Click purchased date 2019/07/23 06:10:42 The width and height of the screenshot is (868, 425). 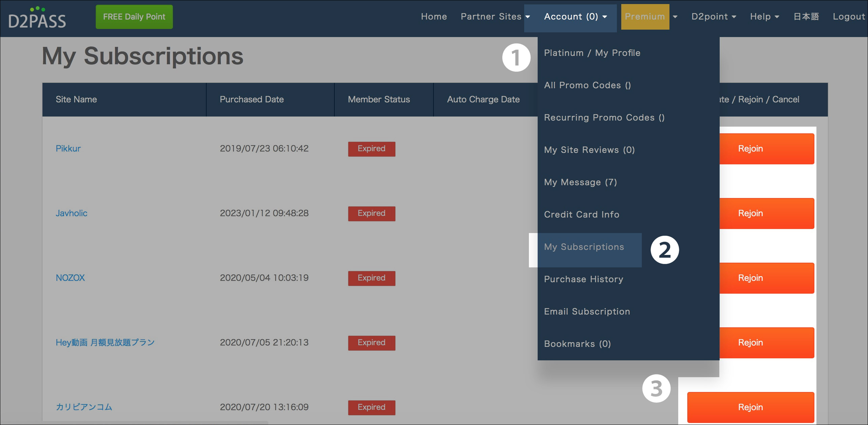click(x=264, y=149)
